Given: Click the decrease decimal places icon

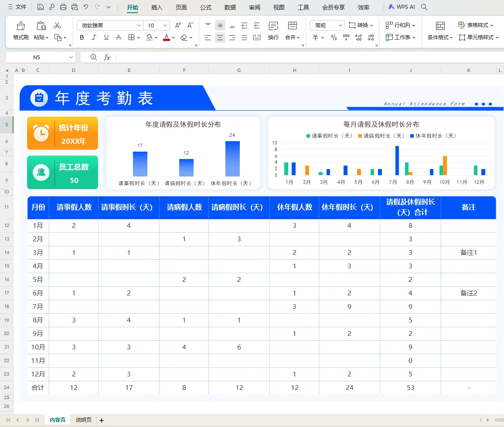Looking at the screenshot, I should click(x=371, y=37).
